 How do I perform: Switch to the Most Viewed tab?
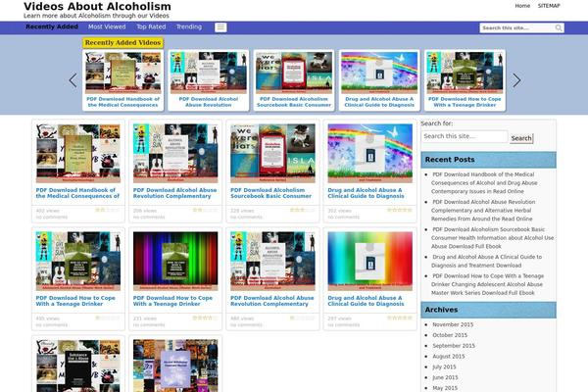point(107,26)
